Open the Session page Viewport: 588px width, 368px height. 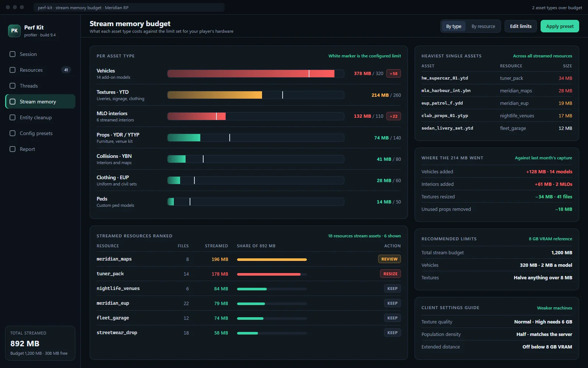point(40,54)
